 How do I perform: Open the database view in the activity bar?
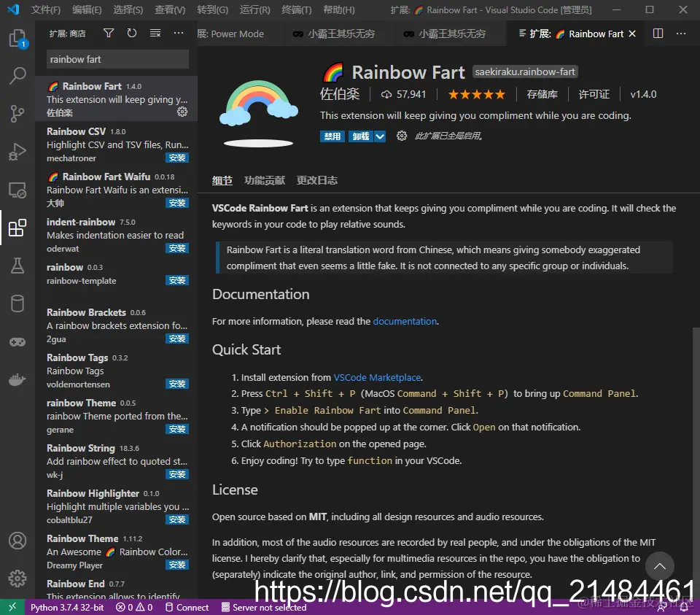click(17, 303)
